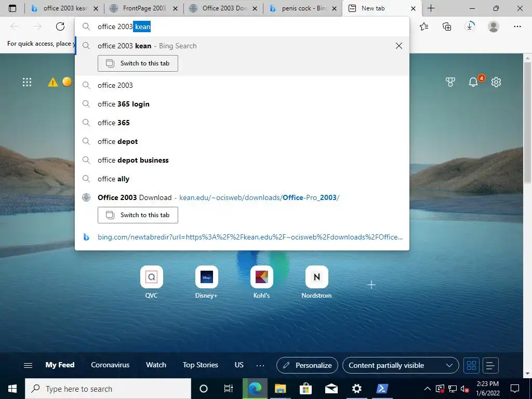Screen dimensions: 532x399
Task: Open the app launcher grid icon
Action: tap(27, 82)
